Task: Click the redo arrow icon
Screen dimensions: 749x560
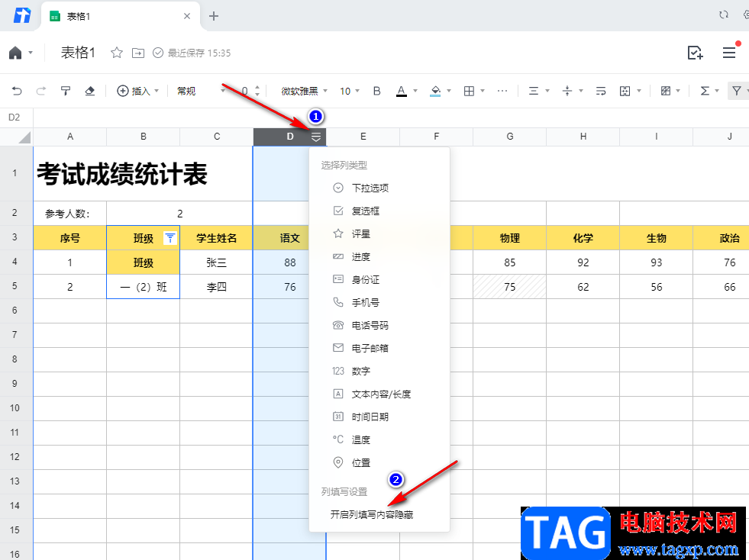Action: (41, 91)
